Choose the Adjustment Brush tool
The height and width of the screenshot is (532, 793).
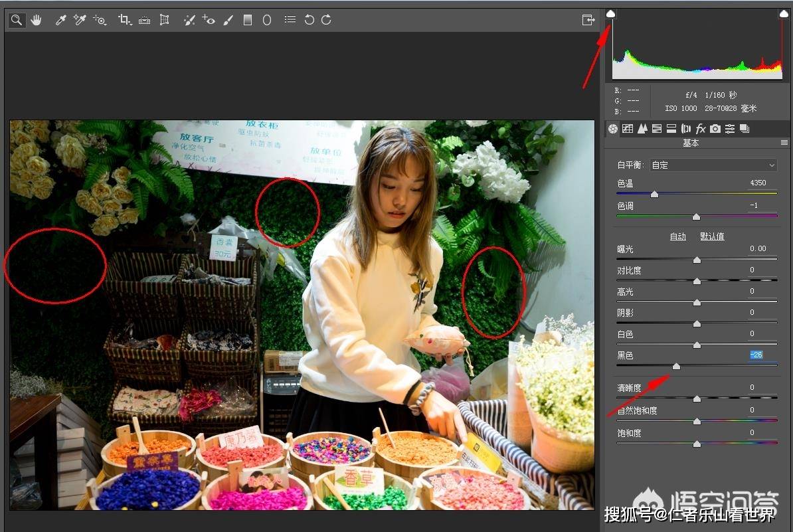point(228,20)
